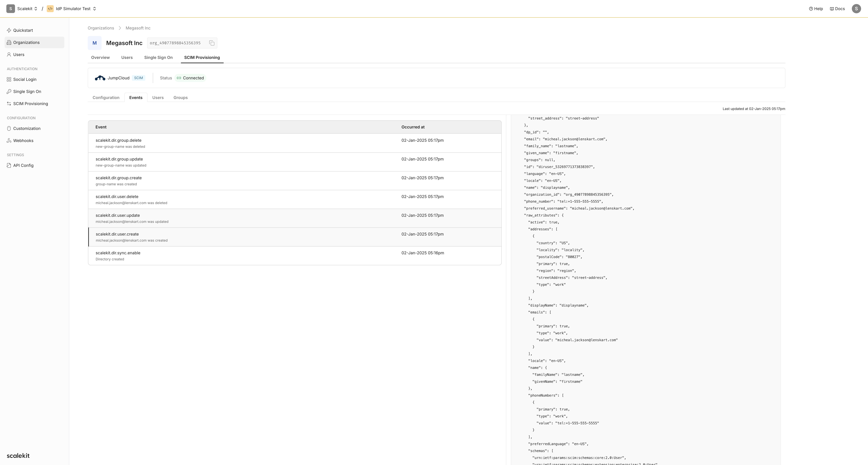Image resolution: width=868 pixels, height=465 pixels.
Task: Open the Help link in header
Action: 816,9
